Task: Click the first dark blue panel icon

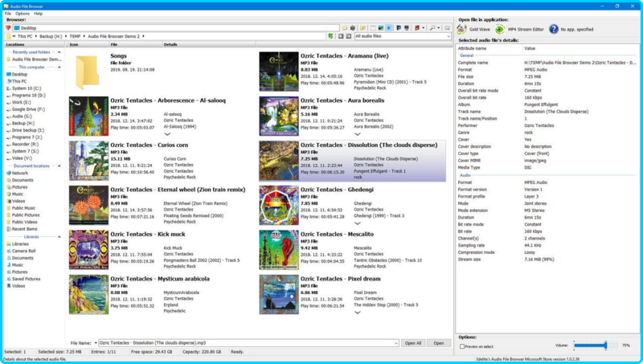Action: coord(399,28)
